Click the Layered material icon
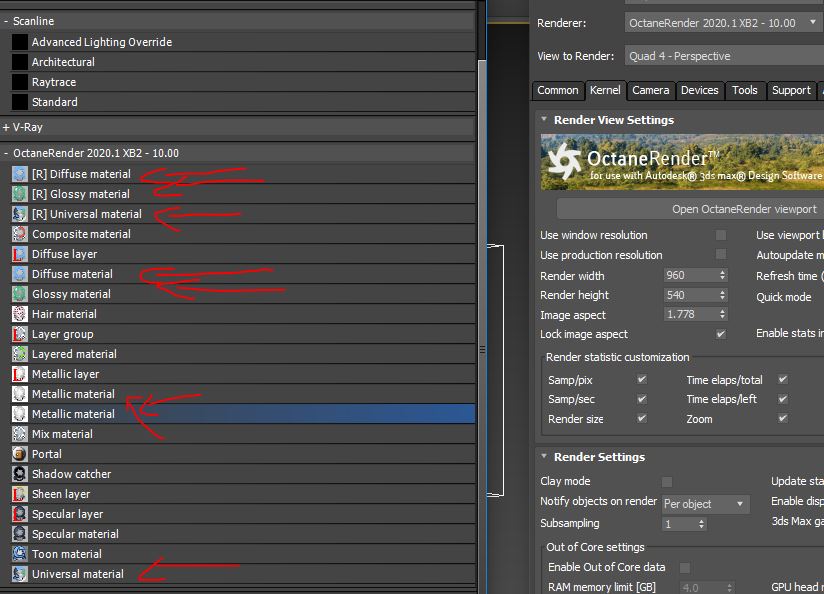This screenshot has height=594, width=824. pyautogui.click(x=19, y=354)
